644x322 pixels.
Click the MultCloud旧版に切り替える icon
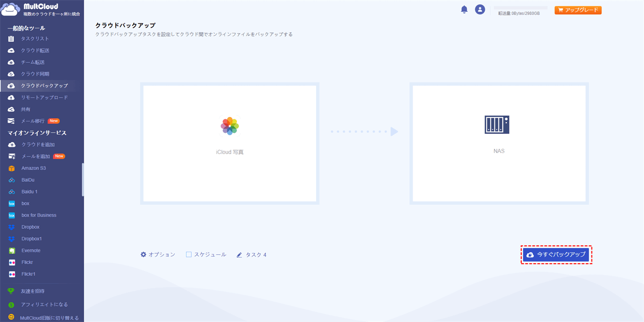click(11, 317)
